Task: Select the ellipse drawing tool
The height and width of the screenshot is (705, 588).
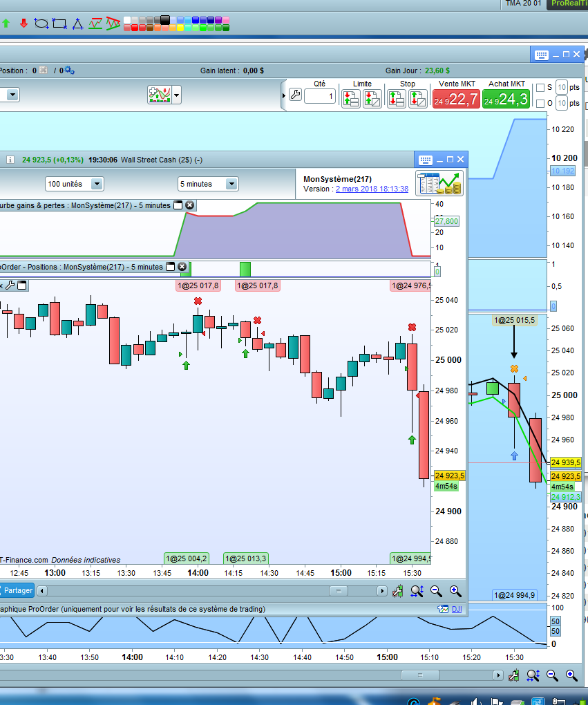Action: (x=41, y=23)
